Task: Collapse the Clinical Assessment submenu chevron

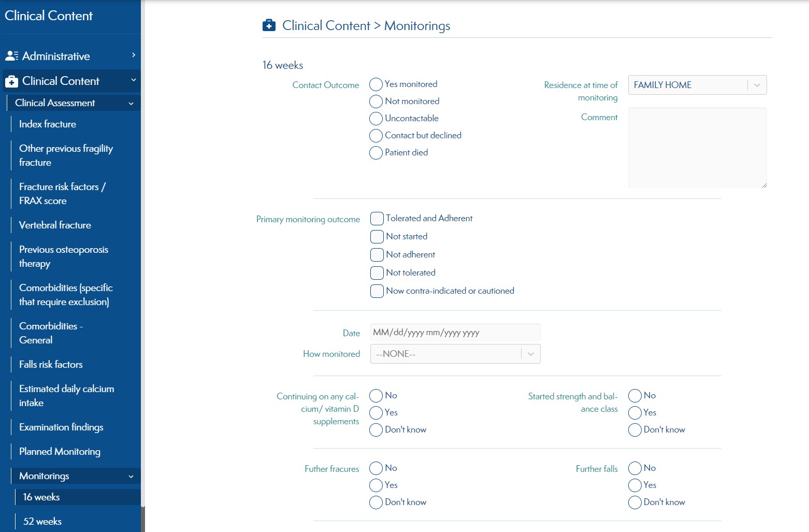Action: click(131, 104)
